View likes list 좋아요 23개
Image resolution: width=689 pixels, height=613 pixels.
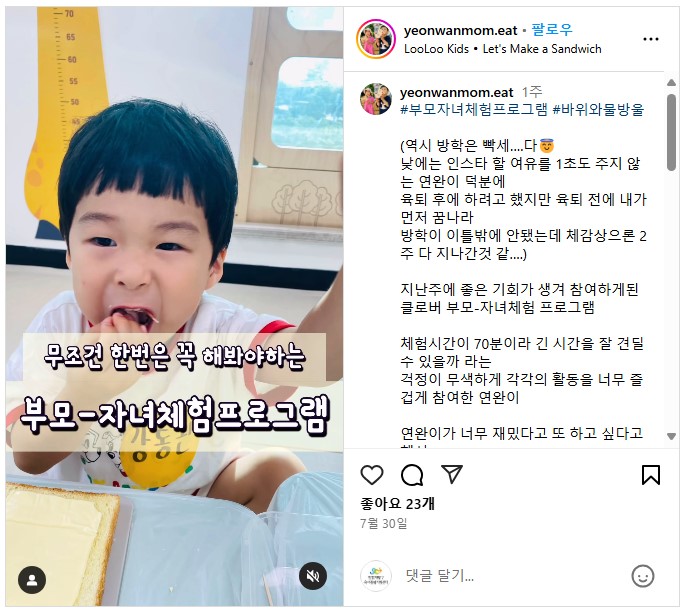coord(397,504)
